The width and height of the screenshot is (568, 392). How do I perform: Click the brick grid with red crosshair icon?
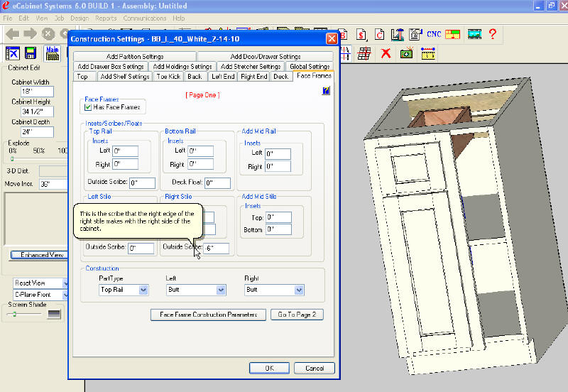point(364,54)
